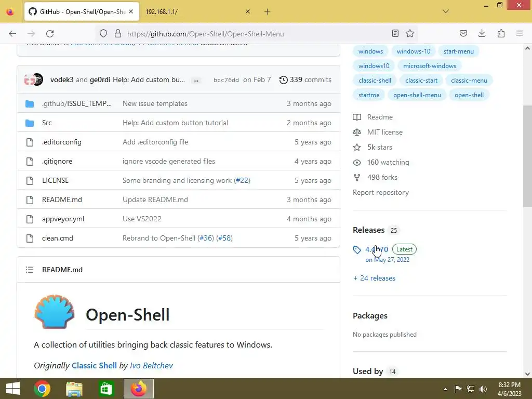Open commit hash bcc76dd
Image resolution: width=532 pixels, height=399 pixels.
226,80
